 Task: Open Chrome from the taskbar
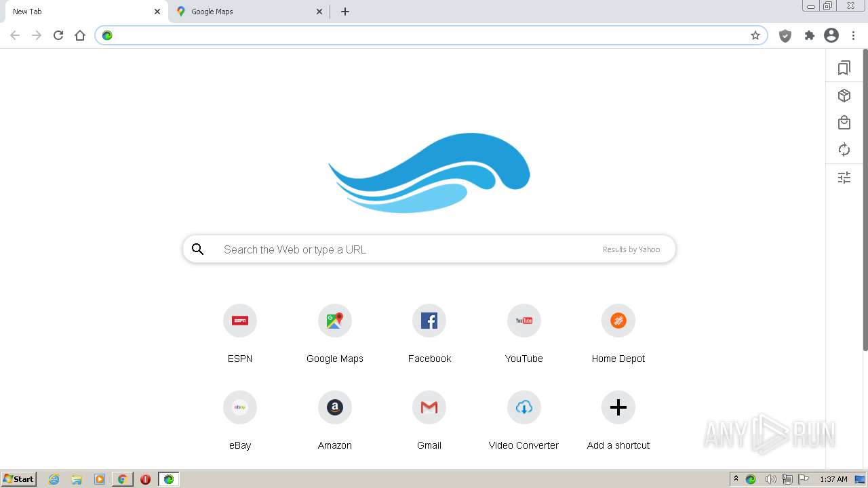[x=122, y=479]
